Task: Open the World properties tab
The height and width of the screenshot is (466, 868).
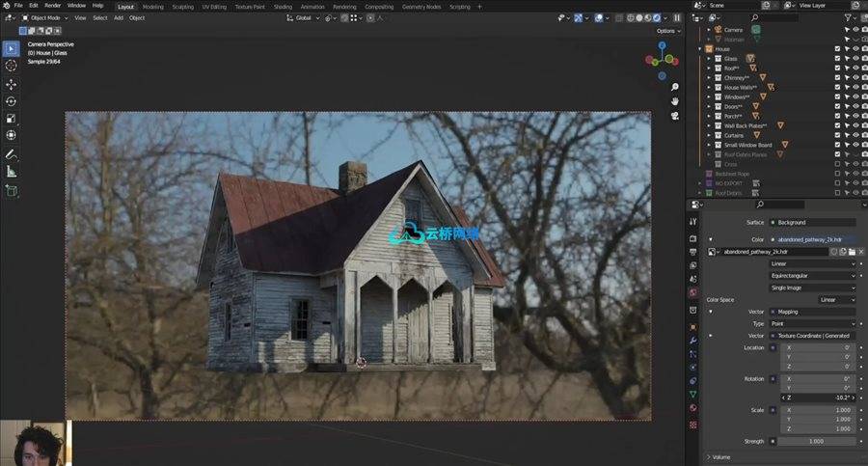Action: point(693,292)
